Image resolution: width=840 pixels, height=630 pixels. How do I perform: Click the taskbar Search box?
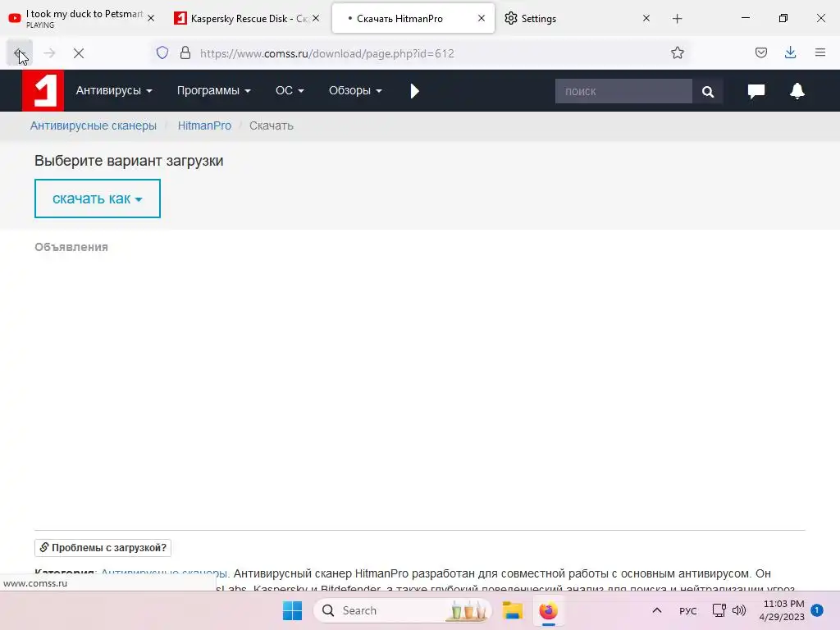pyautogui.click(x=402, y=610)
